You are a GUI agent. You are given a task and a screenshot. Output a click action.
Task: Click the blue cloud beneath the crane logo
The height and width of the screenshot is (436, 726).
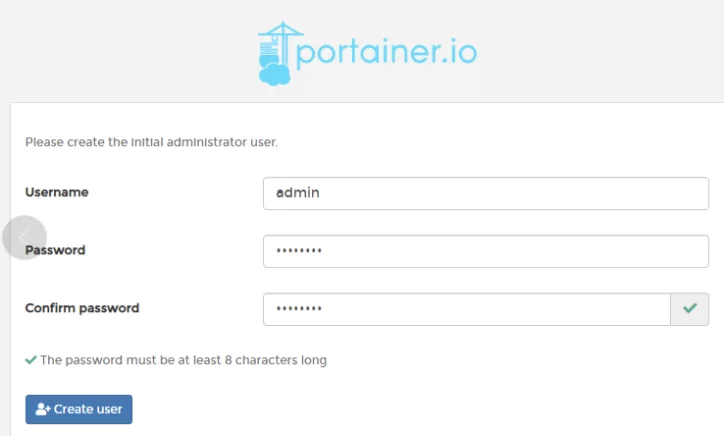tap(274, 73)
